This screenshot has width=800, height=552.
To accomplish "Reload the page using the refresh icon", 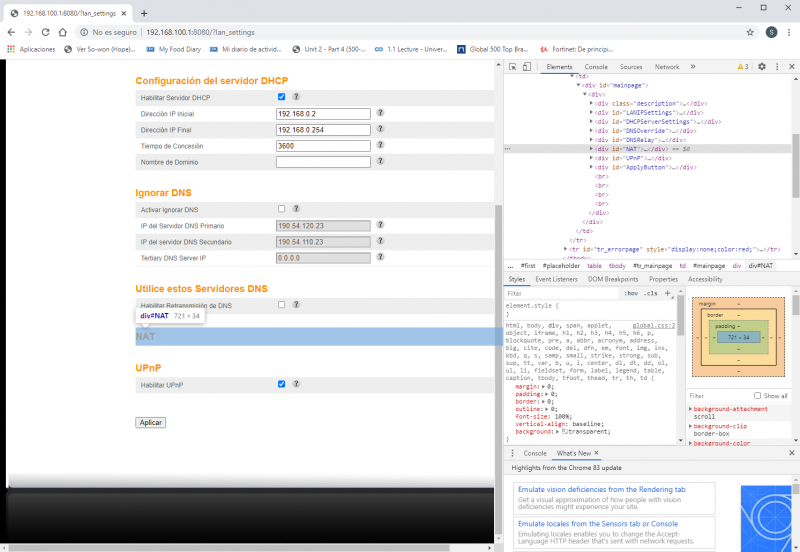I will pos(46,32).
